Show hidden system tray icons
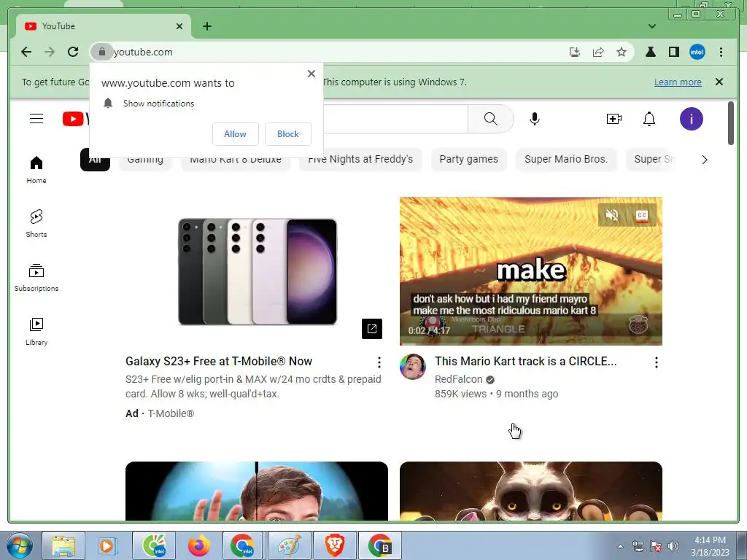 (x=620, y=546)
